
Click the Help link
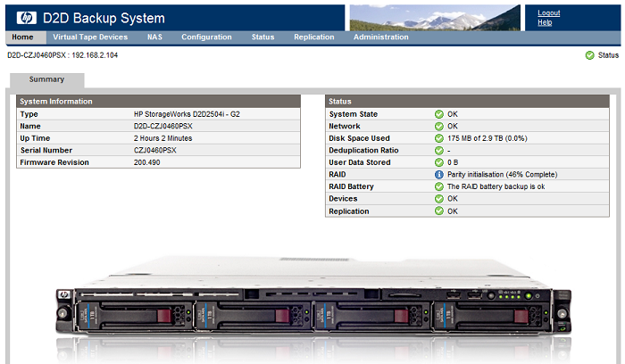pos(545,22)
